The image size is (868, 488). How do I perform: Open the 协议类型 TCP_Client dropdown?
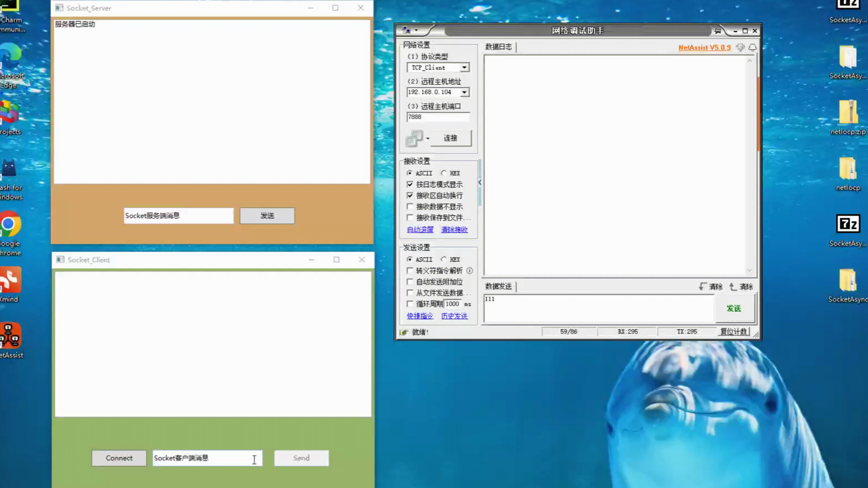coord(464,68)
